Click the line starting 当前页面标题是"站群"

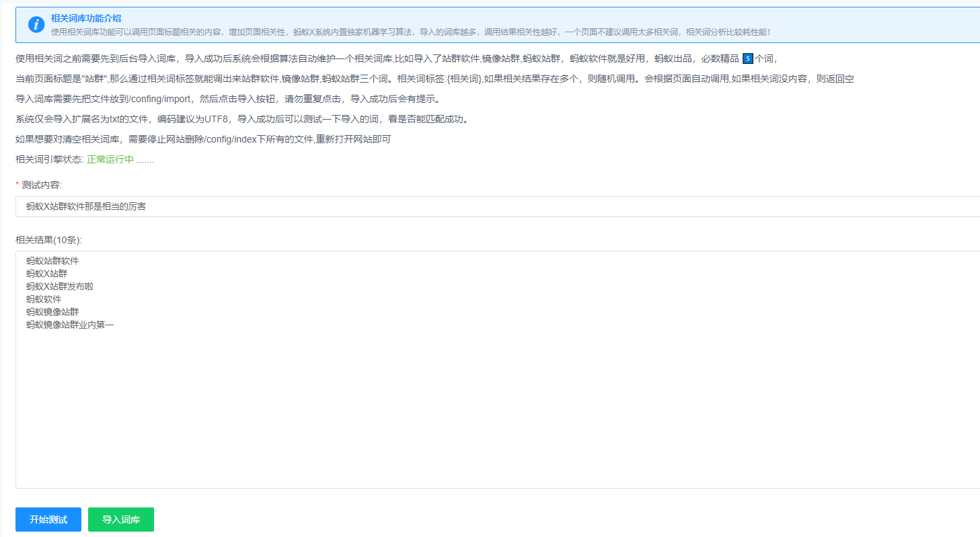click(435, 79)
